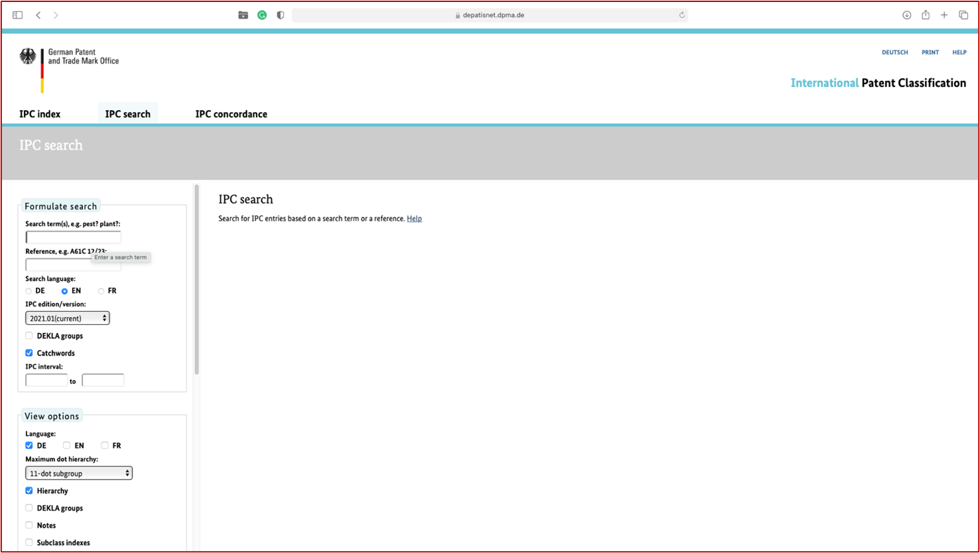Switch to the IPC index tab
980x553 pixels.
pos(40,114)
